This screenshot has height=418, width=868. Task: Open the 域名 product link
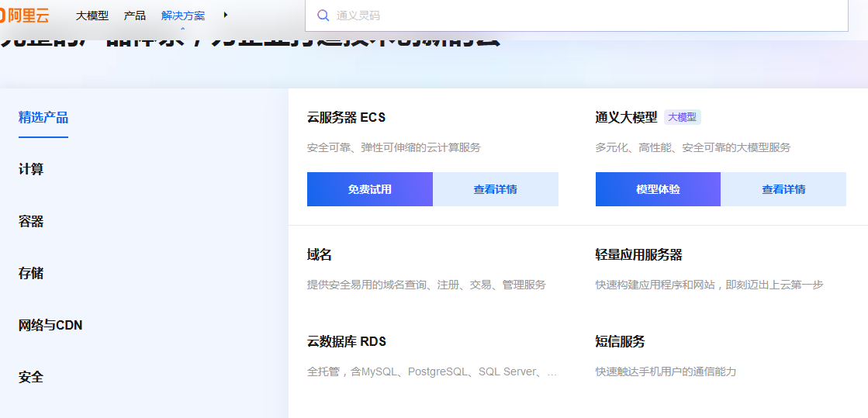tap(320, 254)
